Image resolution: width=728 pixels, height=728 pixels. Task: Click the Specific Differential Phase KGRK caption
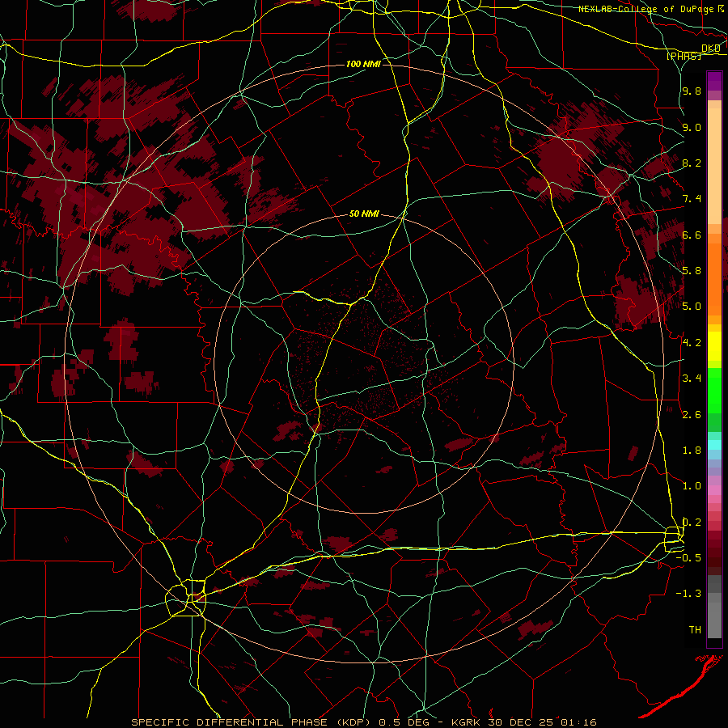tap(364, 722)
